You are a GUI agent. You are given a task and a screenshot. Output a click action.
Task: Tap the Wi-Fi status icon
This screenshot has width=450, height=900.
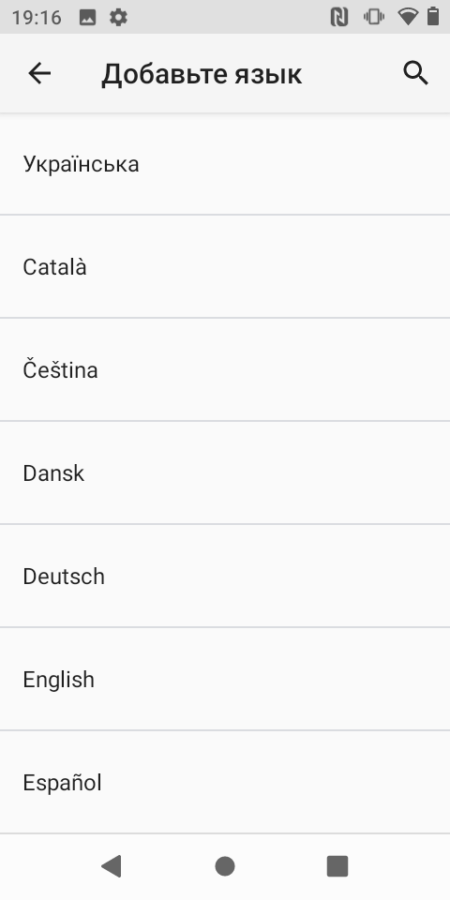point(408,17)
